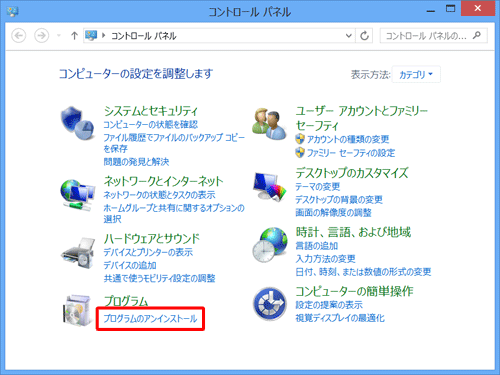Open ファイル履歴でファイルのバックアップ link
500x375 pixels.
click(174, 143)
